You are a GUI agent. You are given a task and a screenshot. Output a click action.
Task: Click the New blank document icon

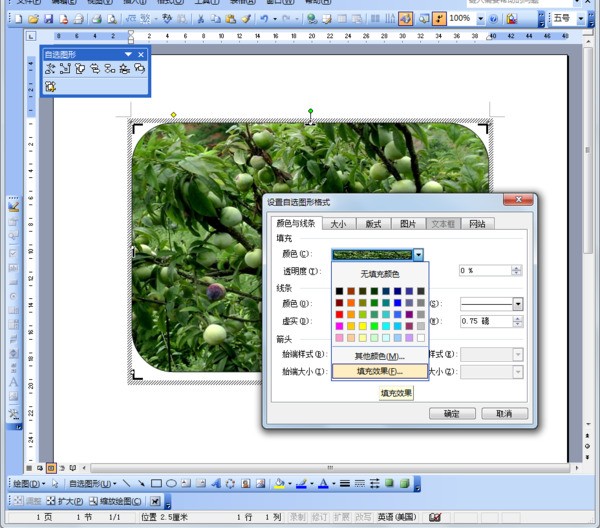click(18, 18)
